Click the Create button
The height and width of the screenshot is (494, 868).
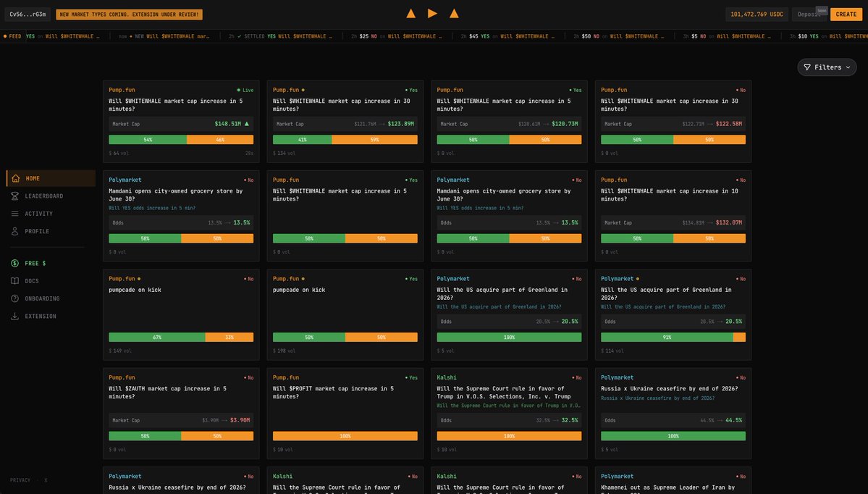click(846, 14)
